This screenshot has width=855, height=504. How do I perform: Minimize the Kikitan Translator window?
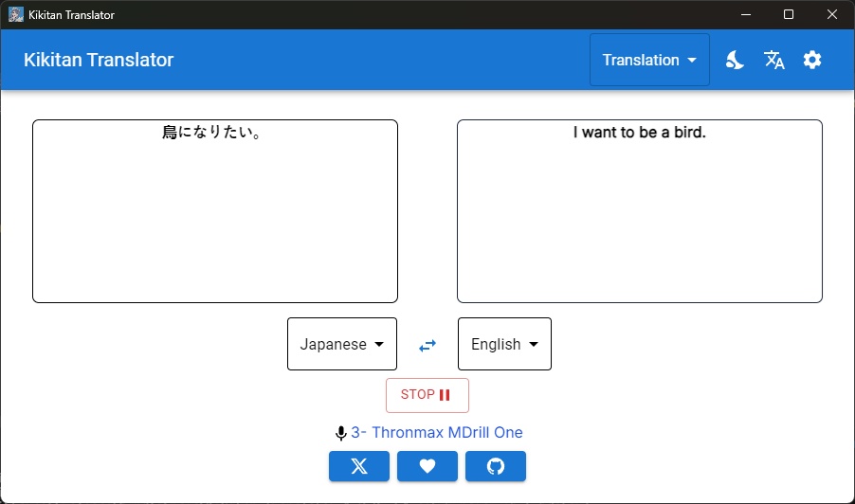746,15
